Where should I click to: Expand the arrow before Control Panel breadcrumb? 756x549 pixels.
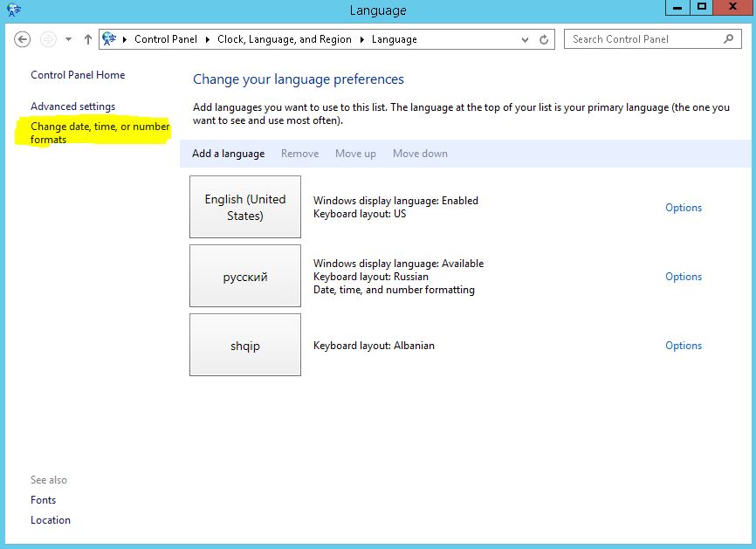click(125, 39)
